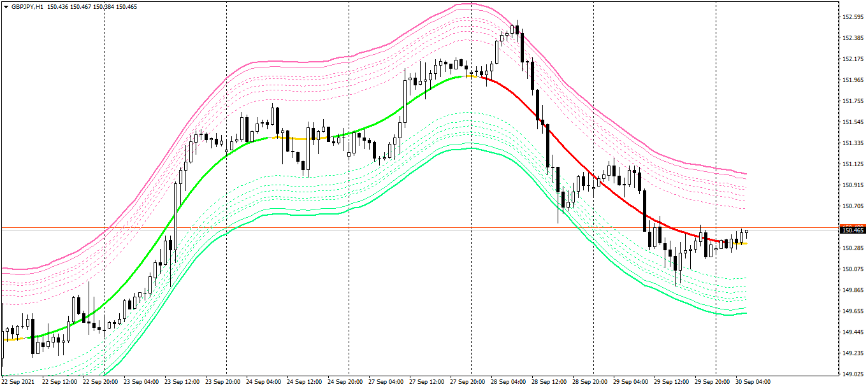The image size is (868, 389).
Task: Click the high price 150.467 in chart header
Action: coord(82,6)
